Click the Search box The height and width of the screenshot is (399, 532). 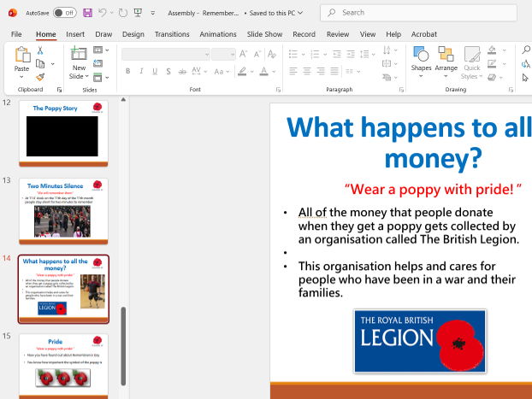[x=418, y=13]
